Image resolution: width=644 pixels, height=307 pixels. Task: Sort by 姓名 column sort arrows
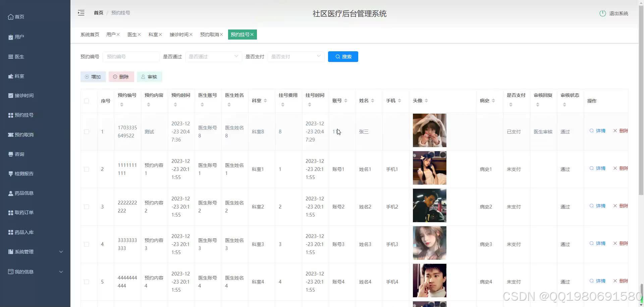pos(373,101)
